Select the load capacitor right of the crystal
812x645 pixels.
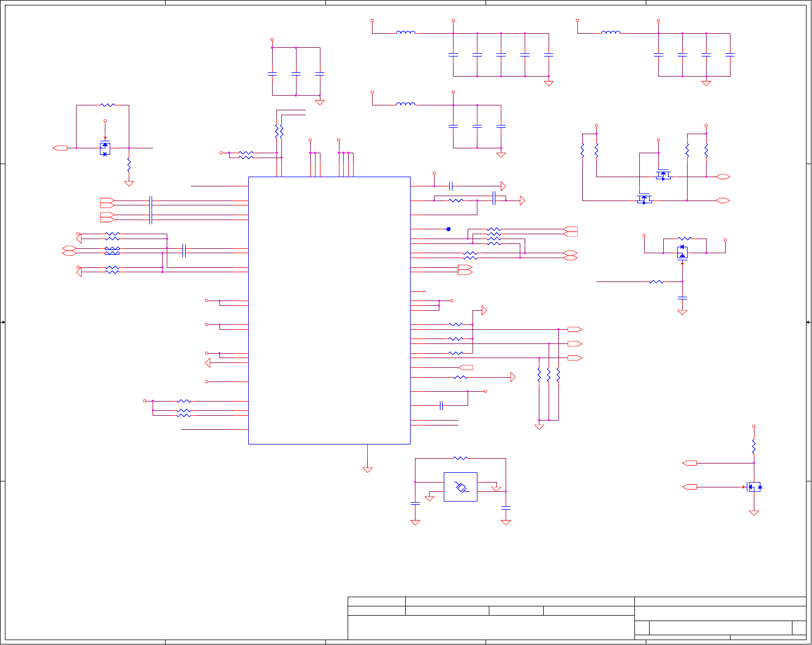click(506, 508)
